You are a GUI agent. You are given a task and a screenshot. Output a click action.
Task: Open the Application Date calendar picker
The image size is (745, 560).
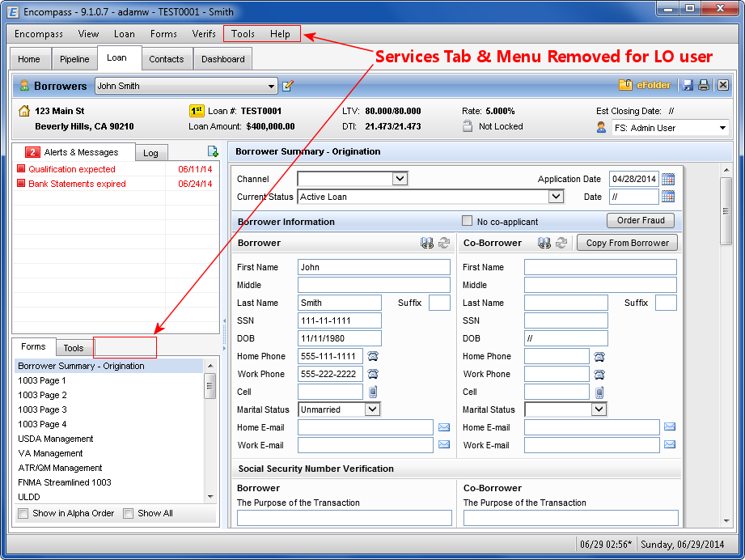click(668, 179)
